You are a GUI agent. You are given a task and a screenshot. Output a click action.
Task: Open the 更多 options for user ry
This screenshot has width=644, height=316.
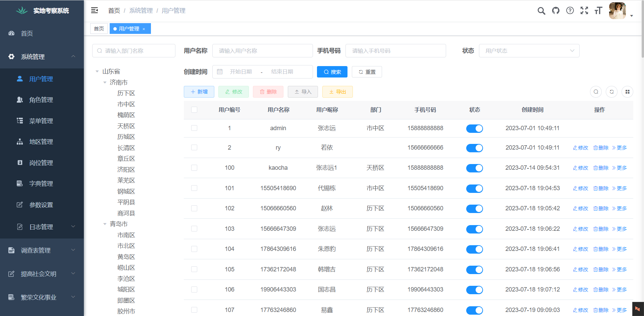619,148
